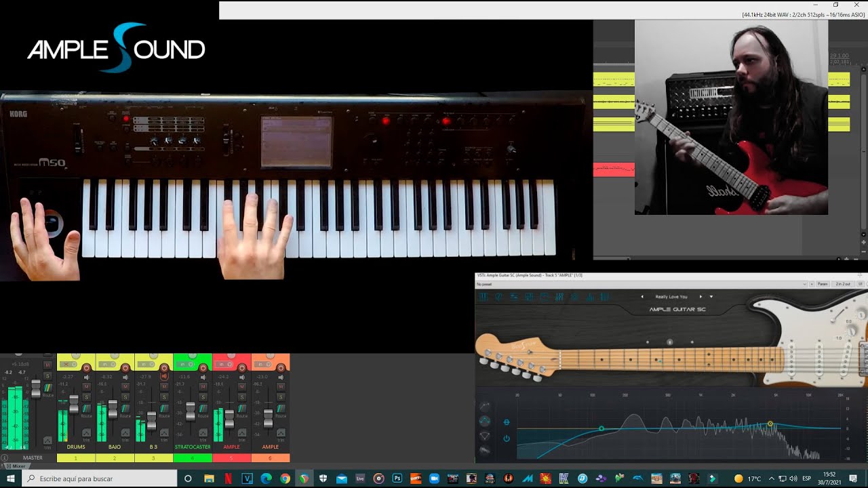Open red AMPLE track 5 input dropdown
The image size is (868, 488).
pyautogui.click(x=224, y=364)
